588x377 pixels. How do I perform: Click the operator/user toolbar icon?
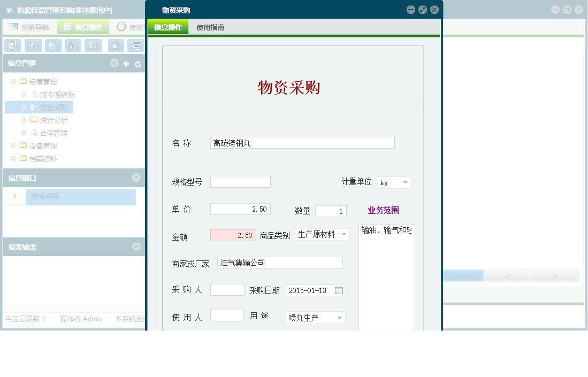click(x=73, y=45)
